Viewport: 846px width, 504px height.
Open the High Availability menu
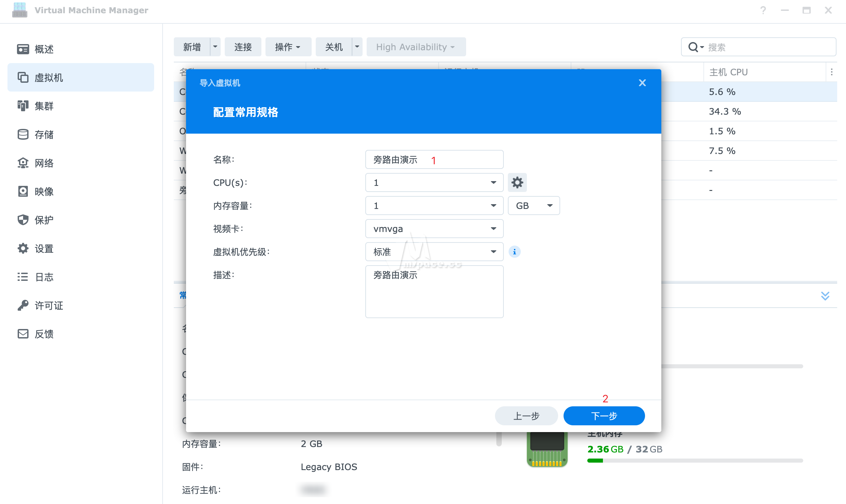tap(416, 47)
